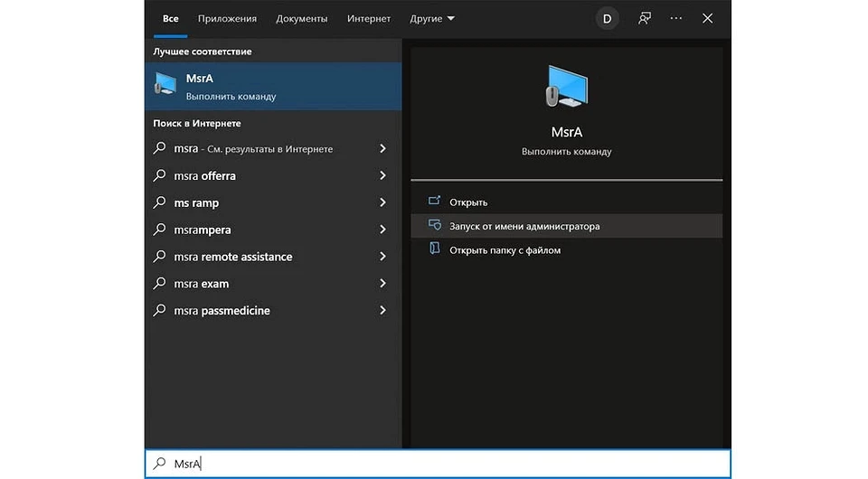The height and width of the screenshot is (479, 868).
Task: Switch to the Приложения tab
Action: tap(227, 18)
